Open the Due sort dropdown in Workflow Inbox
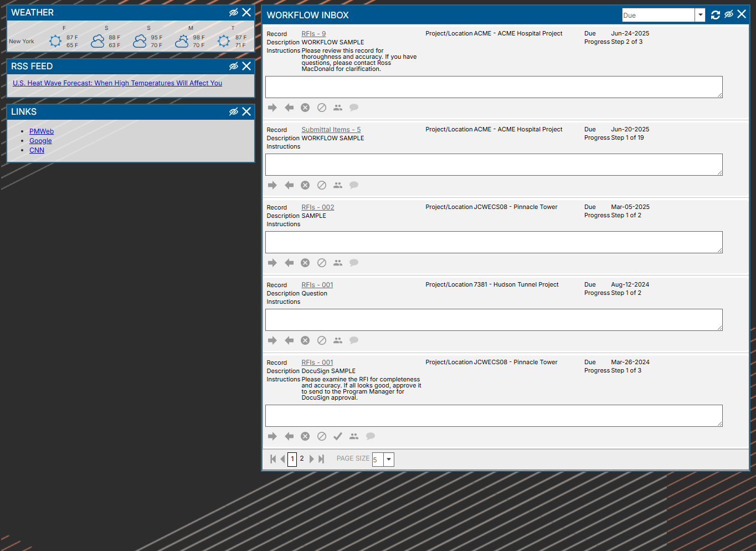 pos(700,15)
